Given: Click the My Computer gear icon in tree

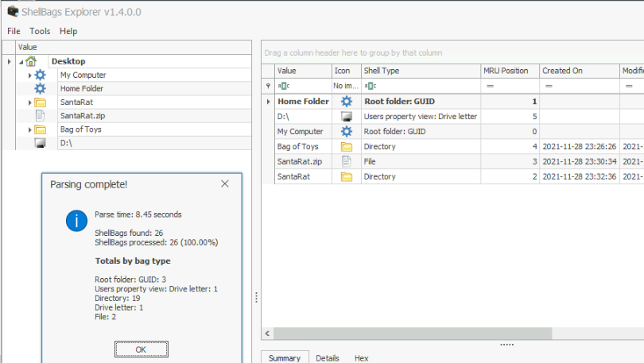Looking at the screenshot, I should tap(41, 75).
